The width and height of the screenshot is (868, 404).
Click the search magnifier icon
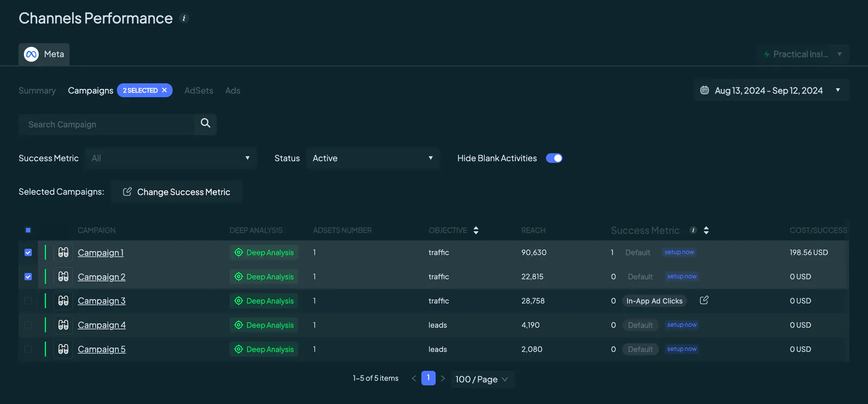coord(206,123)
